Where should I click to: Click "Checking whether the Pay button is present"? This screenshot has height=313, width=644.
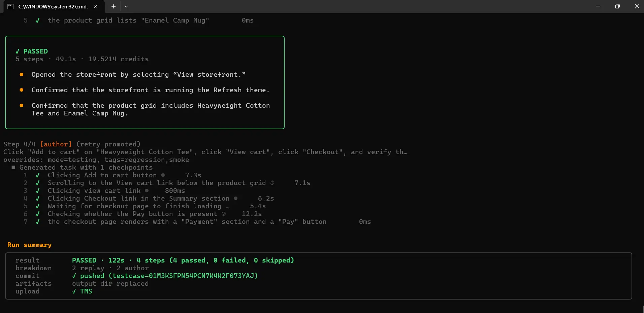pyautogui.click(x=132, y=214)
